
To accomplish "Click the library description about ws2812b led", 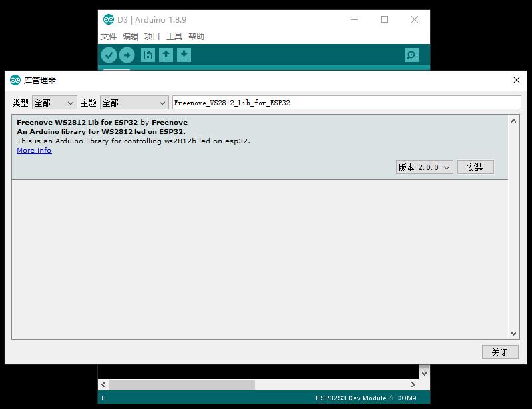I will [x=133, y=141].
